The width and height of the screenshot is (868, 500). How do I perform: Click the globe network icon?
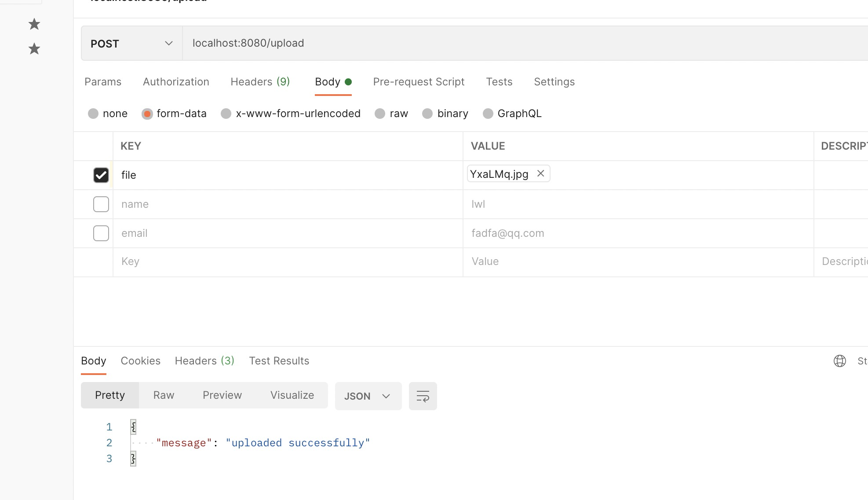(839, 361)
